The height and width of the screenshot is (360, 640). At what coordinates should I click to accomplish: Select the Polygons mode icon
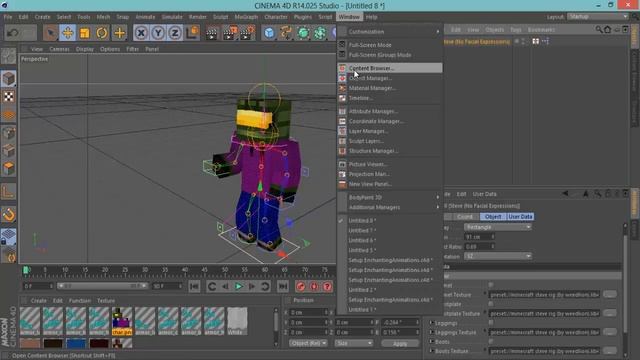pyautogui.click(x=9, y=168)
